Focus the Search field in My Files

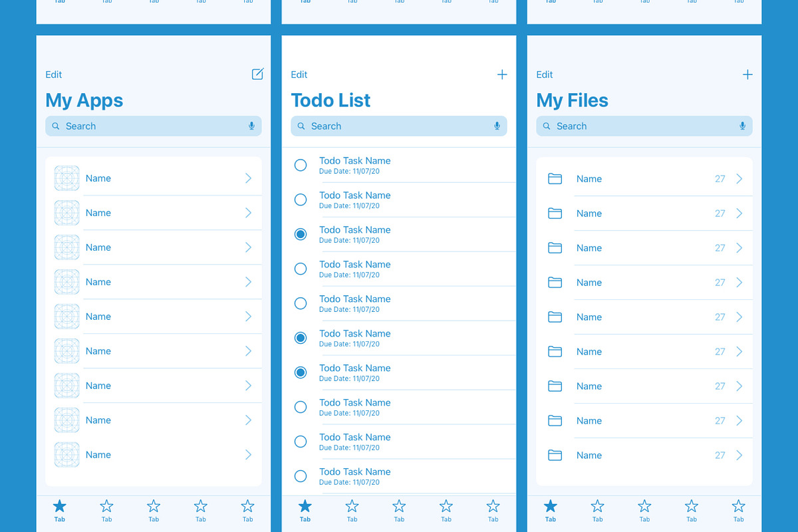(x=644, y=126)
